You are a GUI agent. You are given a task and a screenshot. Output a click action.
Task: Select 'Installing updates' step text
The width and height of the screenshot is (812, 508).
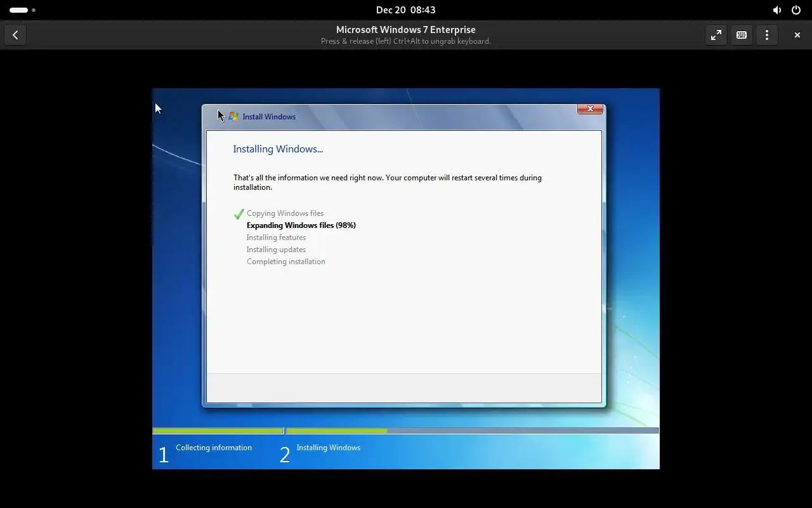coord(276,250)
